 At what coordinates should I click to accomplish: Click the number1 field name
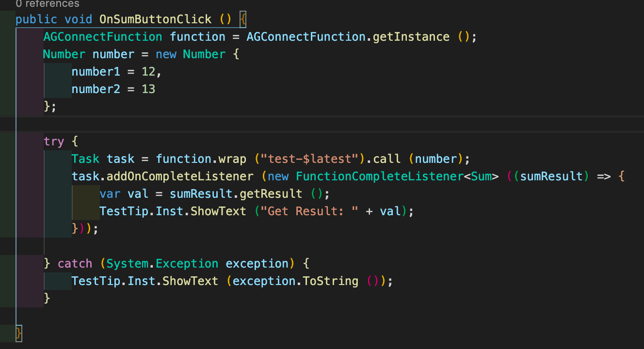(x=96, y=72)
